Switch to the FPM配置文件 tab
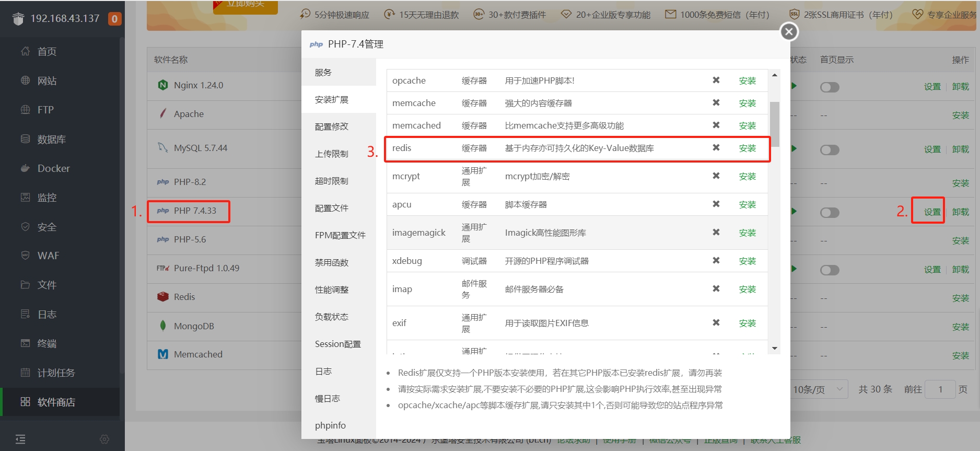Image resolution: width=980 pixels, height=451 pixels. coord(339,235)
